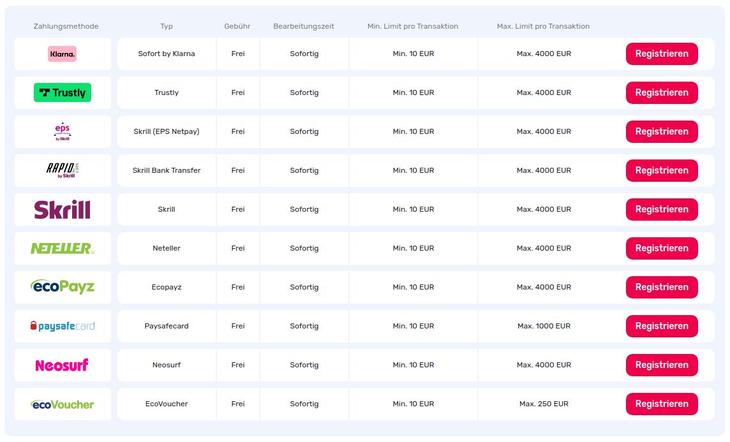Click 'Max. 4000 EUR' in Neosurf row
The width and height of the screenshot is (730, 442).
click(544, 365)
